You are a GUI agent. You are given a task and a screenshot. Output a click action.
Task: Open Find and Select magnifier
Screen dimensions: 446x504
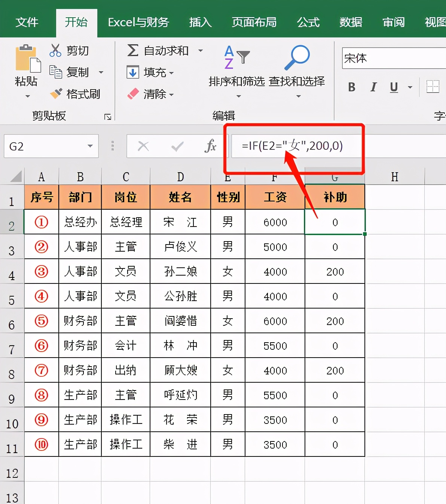click(297, 57)
